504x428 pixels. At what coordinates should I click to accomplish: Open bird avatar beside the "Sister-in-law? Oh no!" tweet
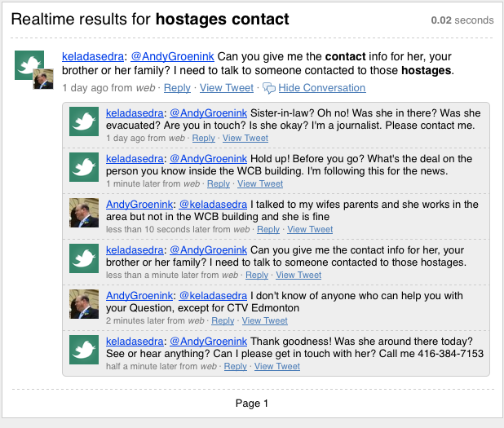pos(84,121)
